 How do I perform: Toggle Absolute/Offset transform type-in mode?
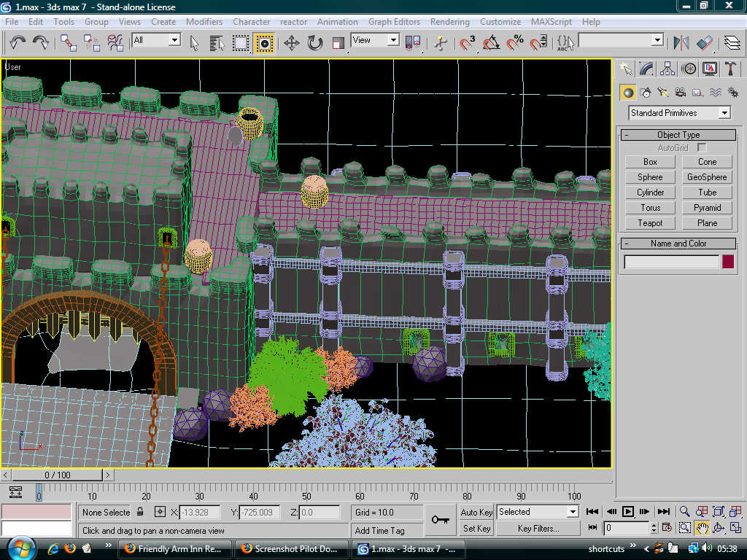click(160, 512)
